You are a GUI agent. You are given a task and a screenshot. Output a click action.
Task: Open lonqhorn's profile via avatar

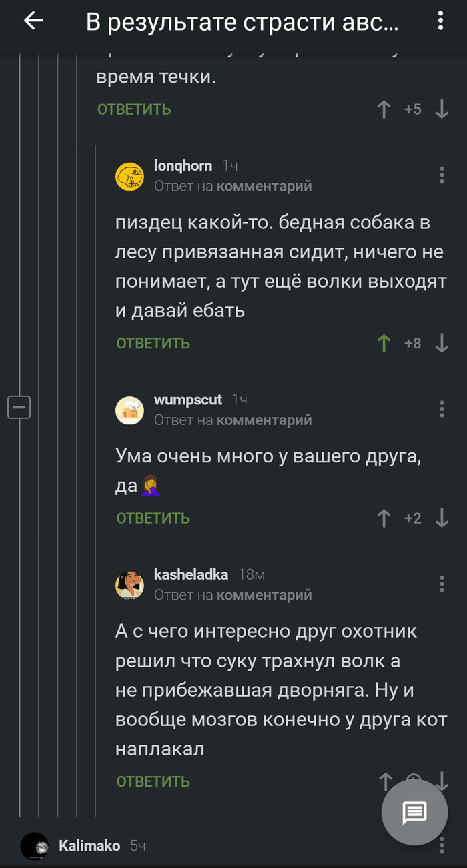coord(129,176)
